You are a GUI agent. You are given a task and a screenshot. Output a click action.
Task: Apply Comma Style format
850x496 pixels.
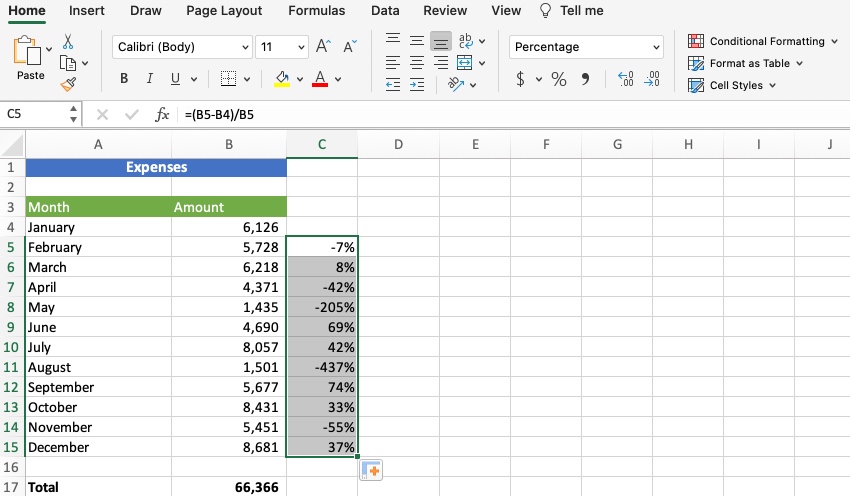click(x=585, y=79)
